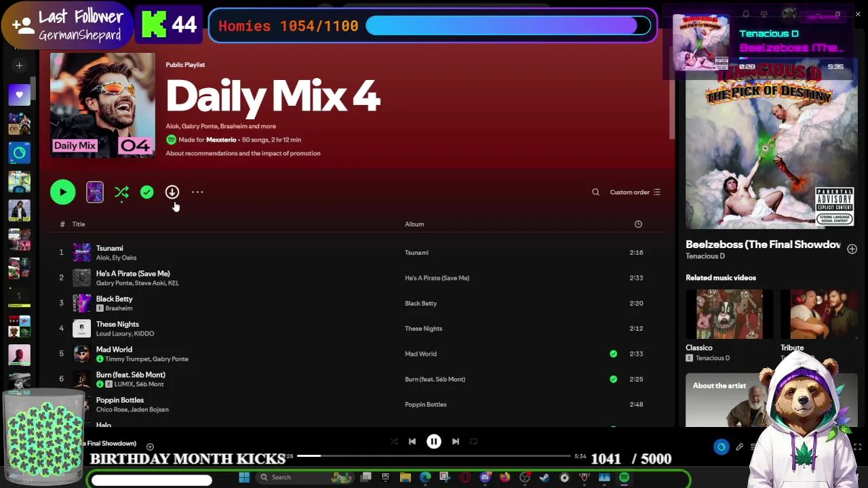The width and height of the screenshot is (868, 488).
Task: Pause the current playback
Action: pyautogui.click(x=434, y=442)
